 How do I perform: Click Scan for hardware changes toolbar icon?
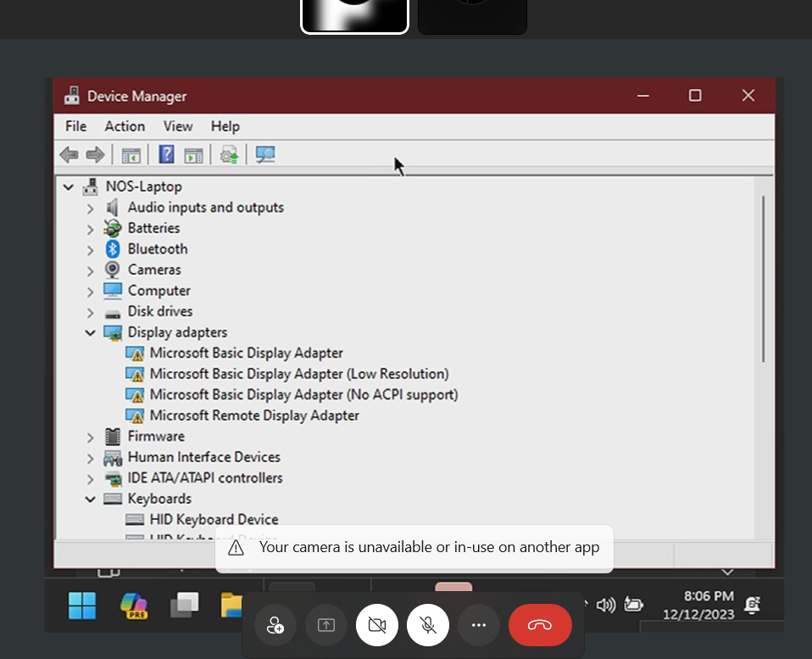tap(265, 154)
